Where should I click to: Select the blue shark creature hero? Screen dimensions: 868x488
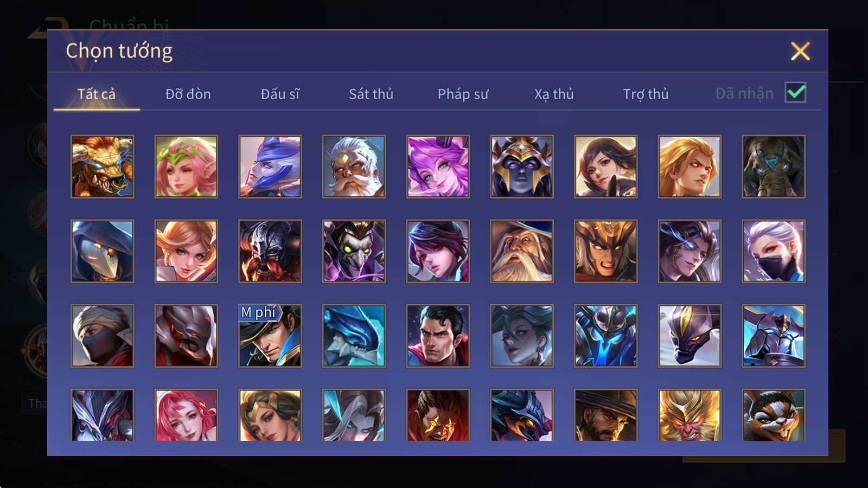pos(354,336)
